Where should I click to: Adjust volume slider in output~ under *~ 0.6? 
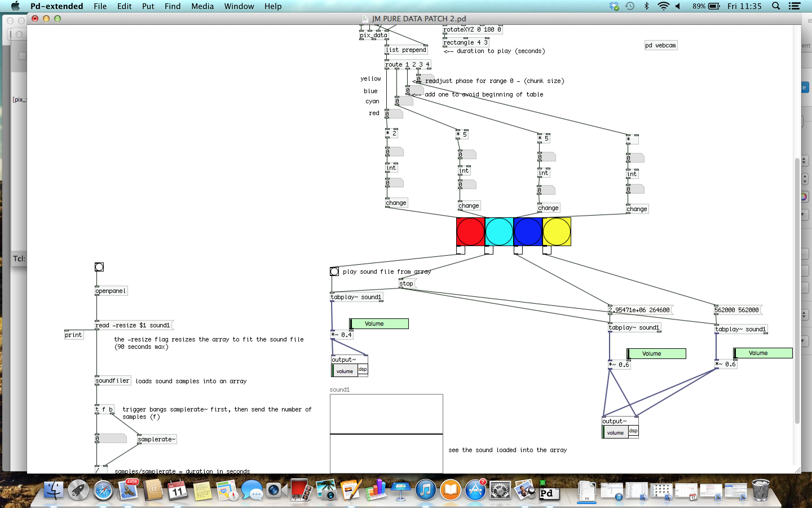pos(615,433)
